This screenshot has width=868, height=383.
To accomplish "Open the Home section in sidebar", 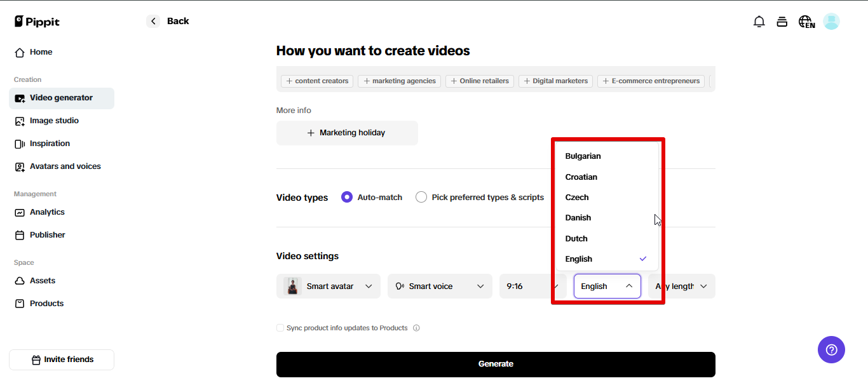I will coord(41,51).
